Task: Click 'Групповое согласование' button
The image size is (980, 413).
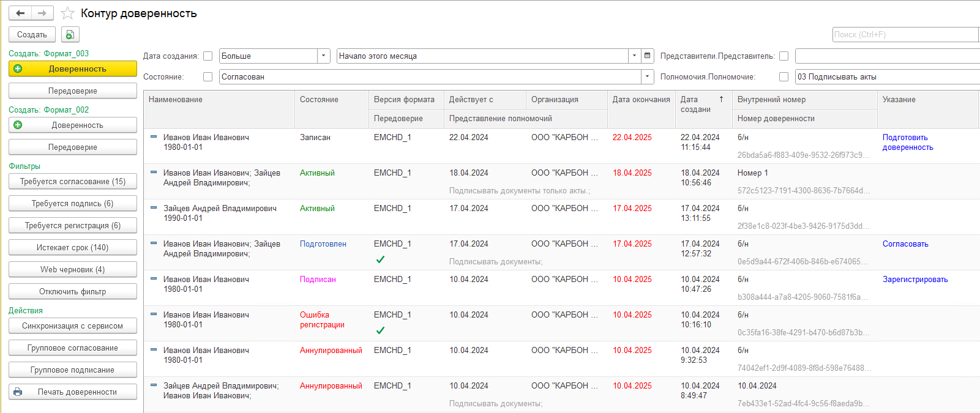Action: click(73, 348)
